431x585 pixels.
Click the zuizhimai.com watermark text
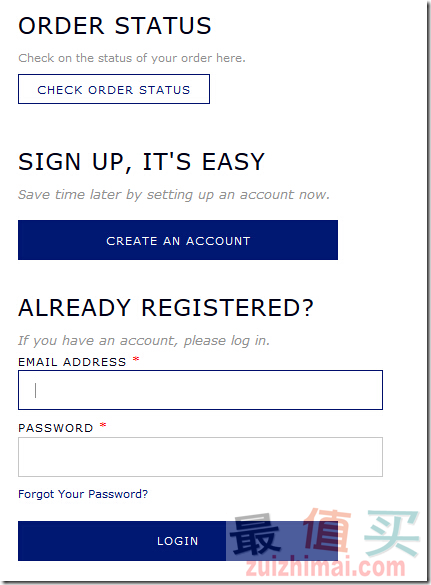[325, 567]
